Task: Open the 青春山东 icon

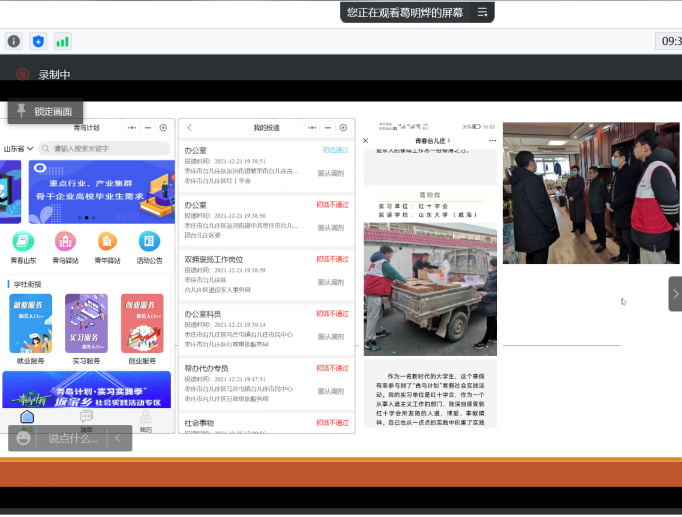Action: [23, 242]
